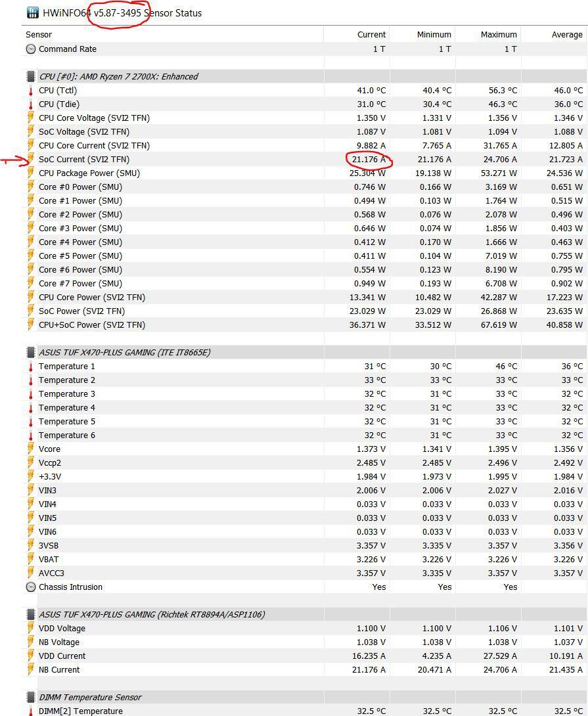Click the lightning icon beside +3.3V
This screenshot has height=716, width=588.
[x=31, y=476]
